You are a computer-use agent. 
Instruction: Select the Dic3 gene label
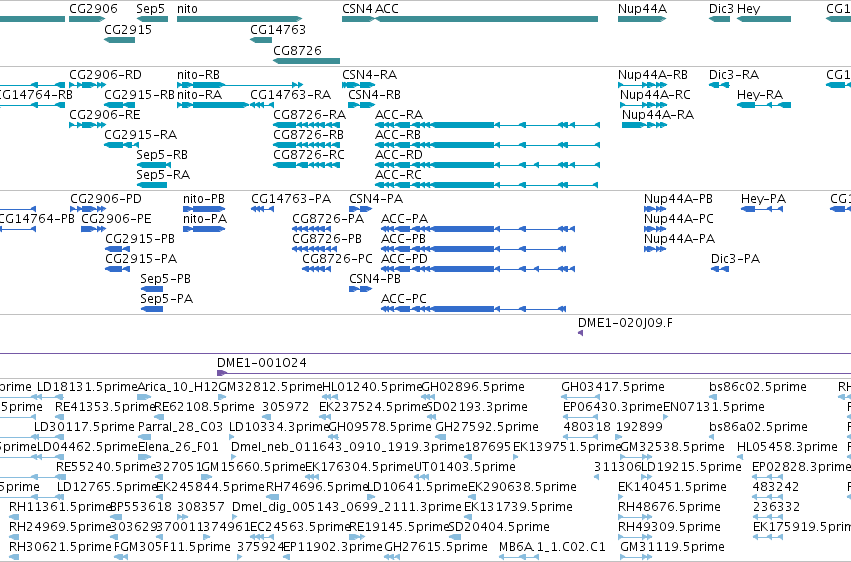(721, 9)
